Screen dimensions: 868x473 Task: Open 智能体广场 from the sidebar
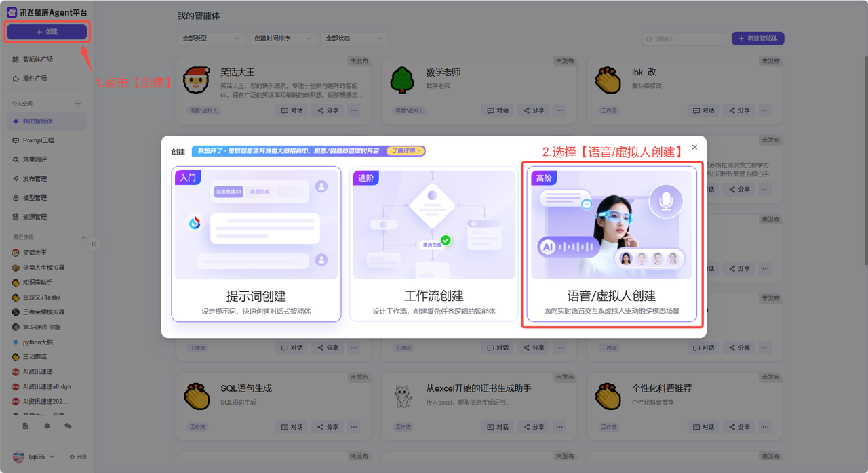point(37,59)
